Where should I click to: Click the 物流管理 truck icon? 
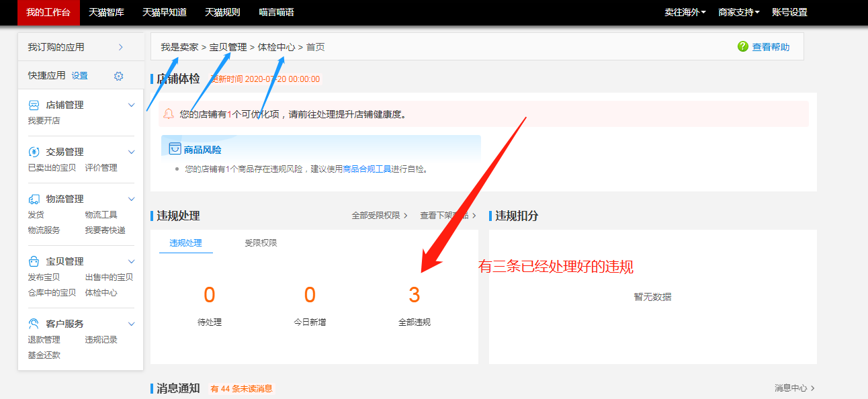(x=34, y=199)
